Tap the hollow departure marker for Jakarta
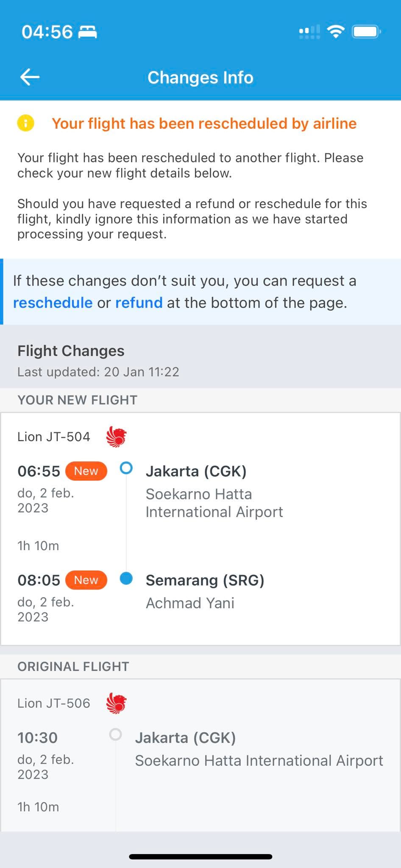This screenshot has width=401, height=868. 126,468
